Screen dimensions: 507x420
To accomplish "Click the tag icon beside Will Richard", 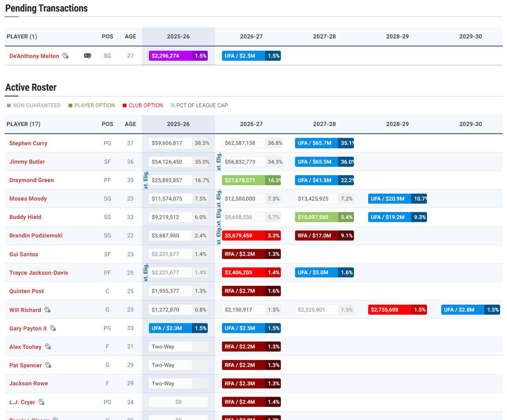I will tap(47, 309).
